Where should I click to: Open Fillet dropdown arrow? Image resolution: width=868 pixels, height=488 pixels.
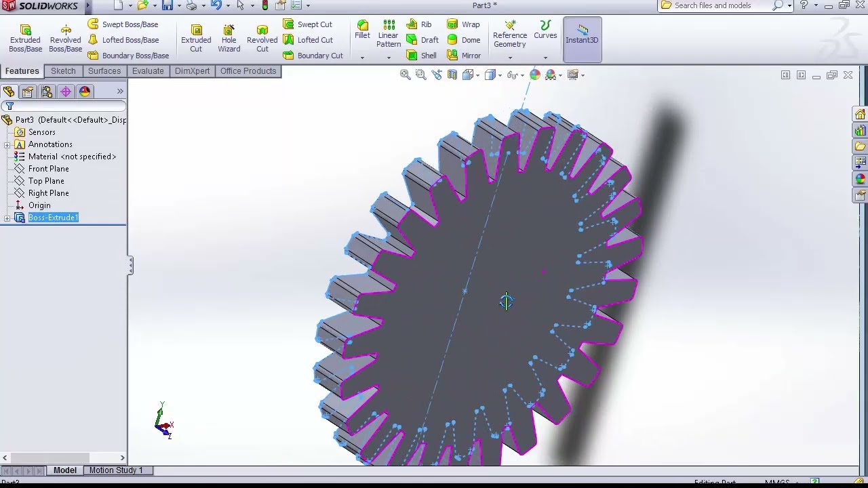[x=362, y=57]
